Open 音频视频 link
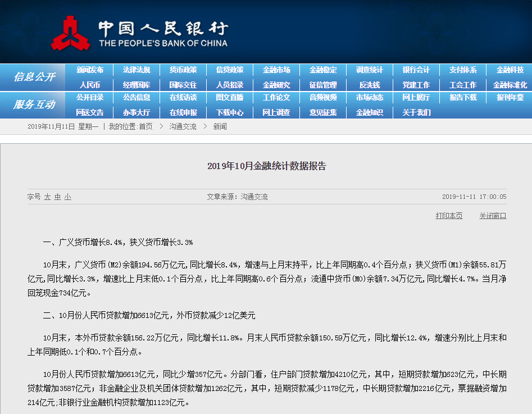This screenshot has height=414, width=532. [x=323, y=97]
